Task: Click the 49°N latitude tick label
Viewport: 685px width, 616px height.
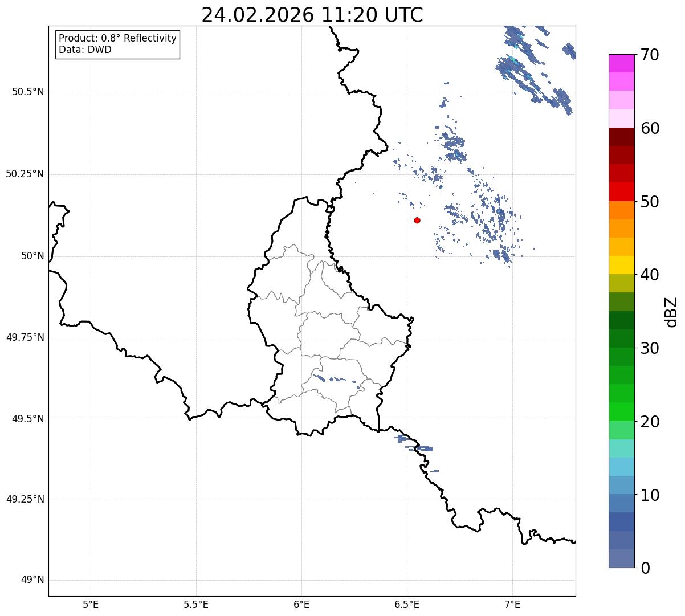Action: 32,580
